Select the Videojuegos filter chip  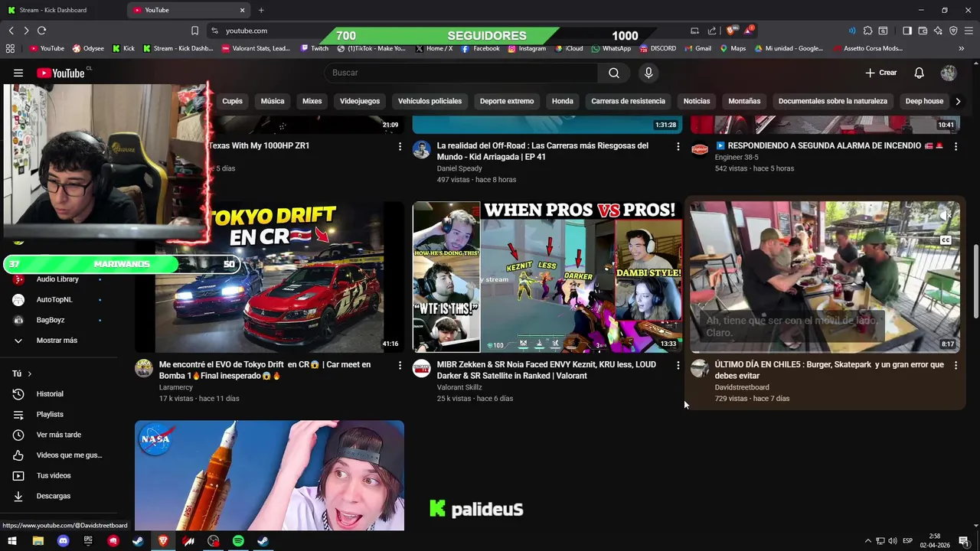coord(359,101)
